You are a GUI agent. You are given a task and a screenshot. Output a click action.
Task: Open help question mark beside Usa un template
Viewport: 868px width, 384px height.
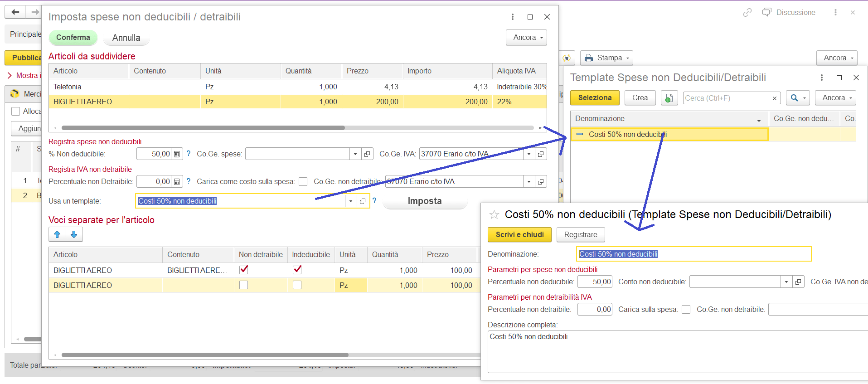tap(374, 201)
